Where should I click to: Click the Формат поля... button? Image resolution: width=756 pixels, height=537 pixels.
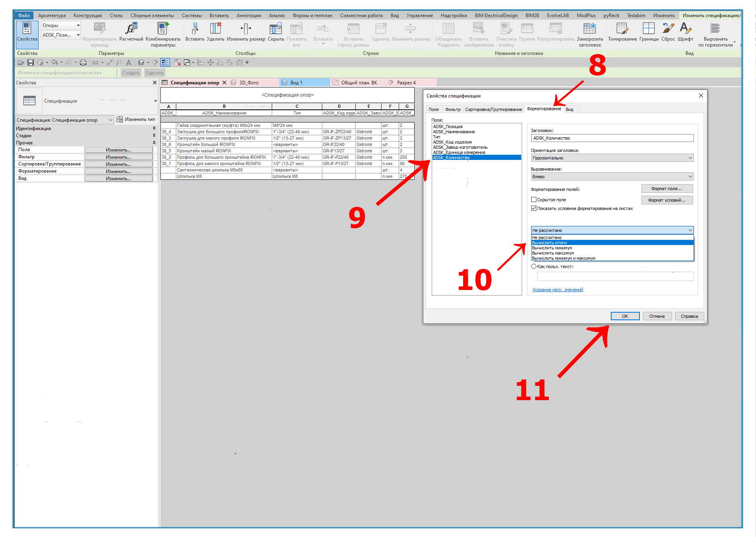click(x=667, y=189)
